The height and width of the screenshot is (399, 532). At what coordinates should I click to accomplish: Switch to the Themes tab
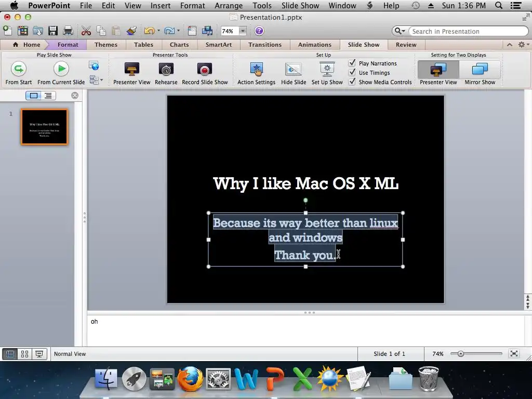106,45
